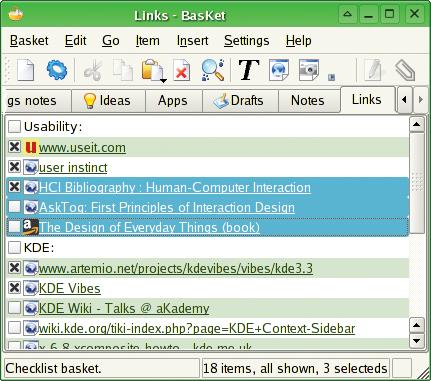
Task: Toggle the KDE: checkbox
Action: [x=14, y=247]
